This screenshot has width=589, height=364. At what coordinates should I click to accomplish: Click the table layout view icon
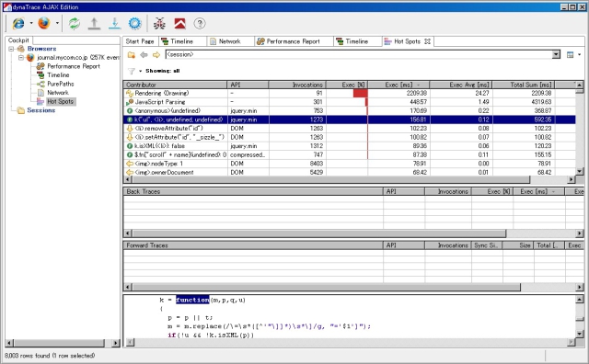[570, 55]
